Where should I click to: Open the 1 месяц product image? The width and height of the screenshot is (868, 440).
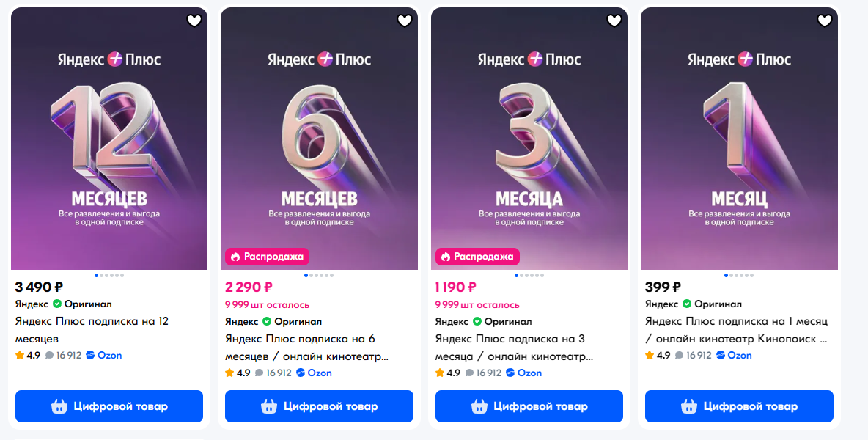739,139
